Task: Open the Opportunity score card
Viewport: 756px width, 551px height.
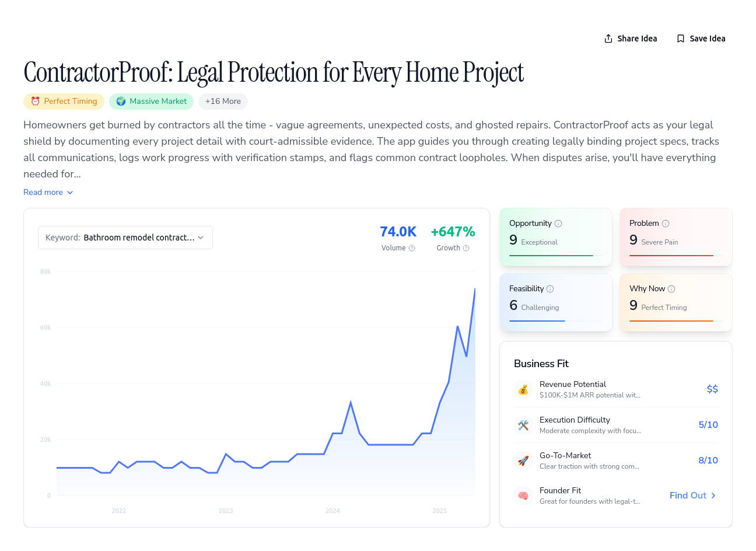Action: 556,237
